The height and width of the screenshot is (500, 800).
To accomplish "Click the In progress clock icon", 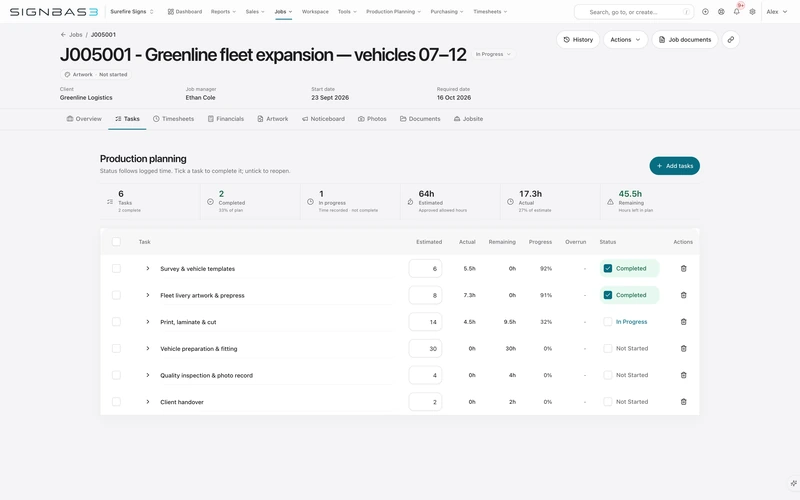I will coord(310,202).
